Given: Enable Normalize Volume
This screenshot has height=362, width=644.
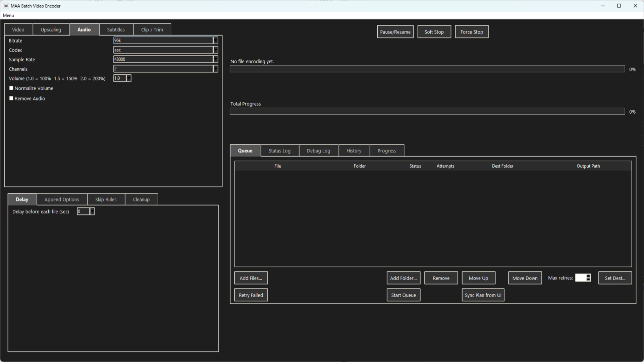Looking at the screenshot, I should tap(11, 88).
